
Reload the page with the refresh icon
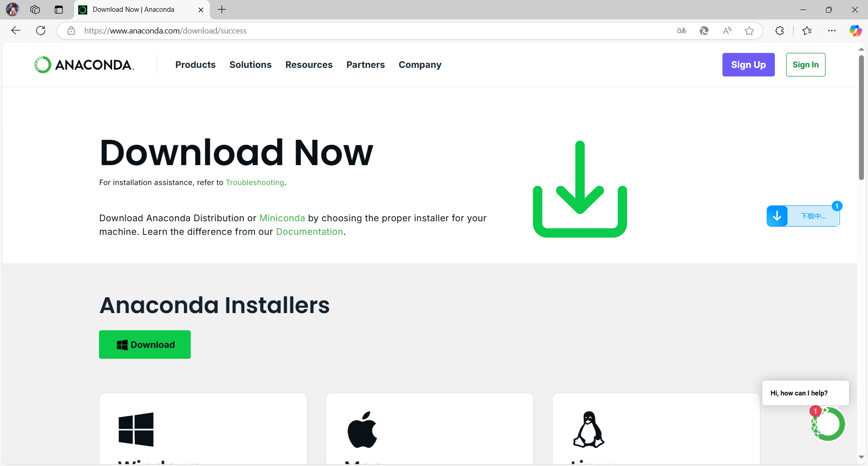pos(41,31)
